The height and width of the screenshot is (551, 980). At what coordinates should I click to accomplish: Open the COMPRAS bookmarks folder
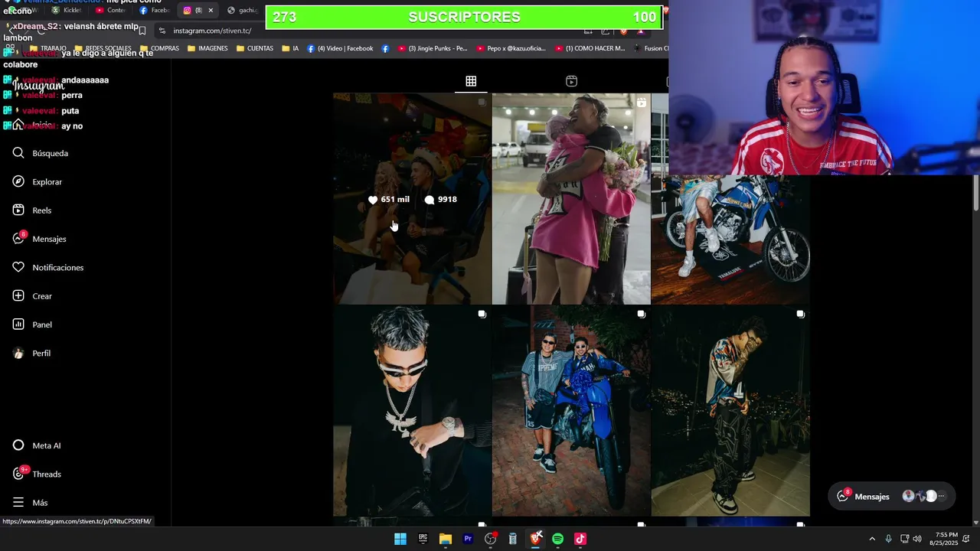pyautogui.click(x=159, y=48)
